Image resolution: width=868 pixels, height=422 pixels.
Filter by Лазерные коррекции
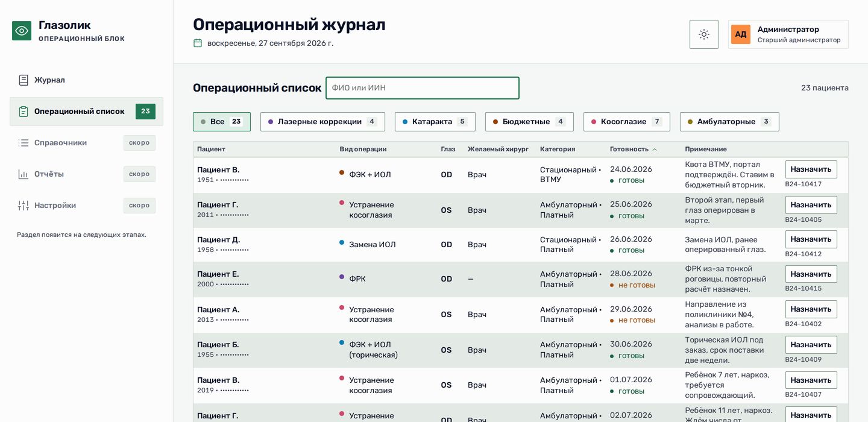[x=322, y=122]
